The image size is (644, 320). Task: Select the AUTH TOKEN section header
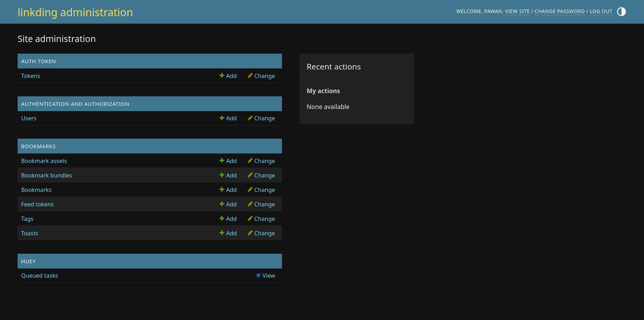tap(38, 61)
